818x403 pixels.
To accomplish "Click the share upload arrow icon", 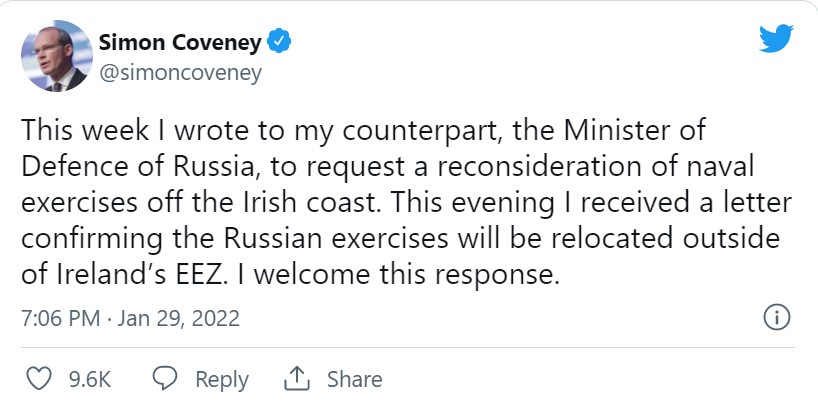I will 297,378.
